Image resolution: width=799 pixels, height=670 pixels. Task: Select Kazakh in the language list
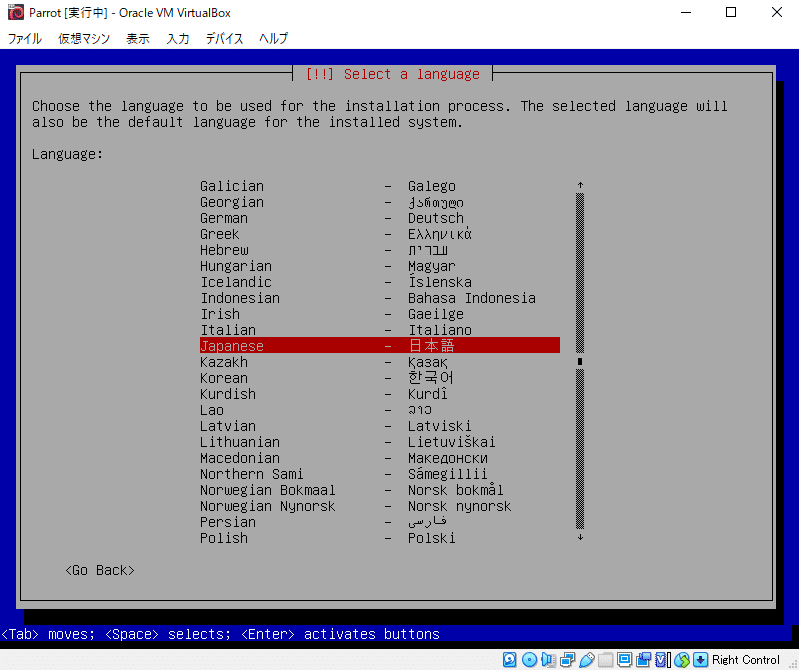tap(380, 362)
